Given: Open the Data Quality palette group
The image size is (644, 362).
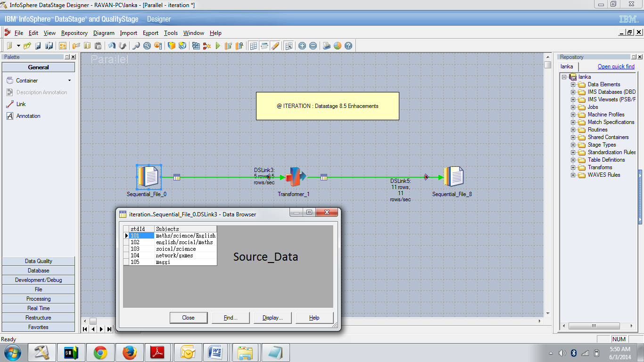Looking at the screenshot, I should point(39,261).
